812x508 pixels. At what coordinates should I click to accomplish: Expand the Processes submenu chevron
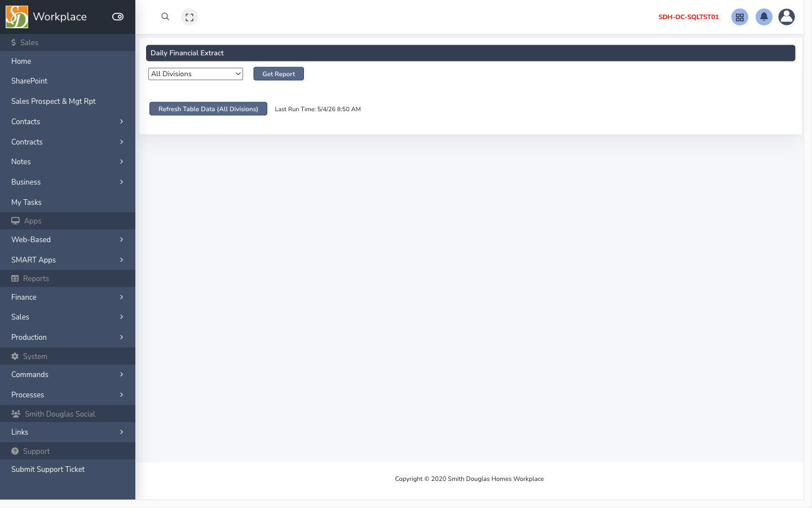point(121,395)
